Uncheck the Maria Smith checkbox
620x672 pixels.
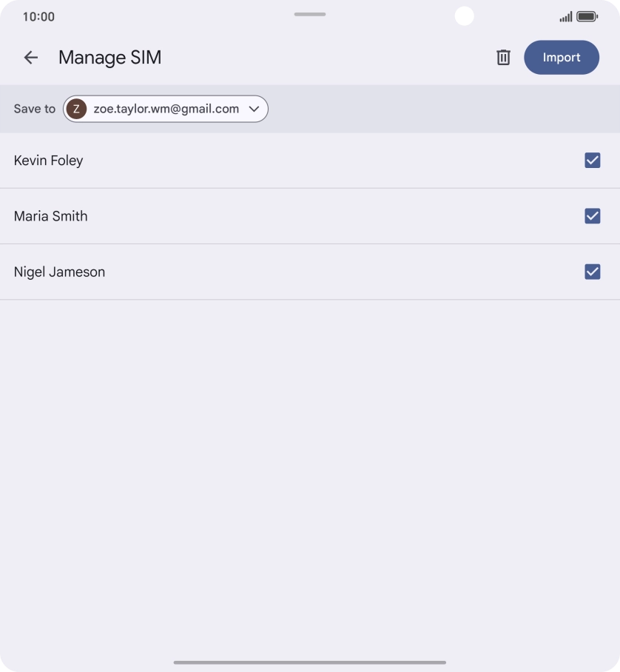(592, 216)
